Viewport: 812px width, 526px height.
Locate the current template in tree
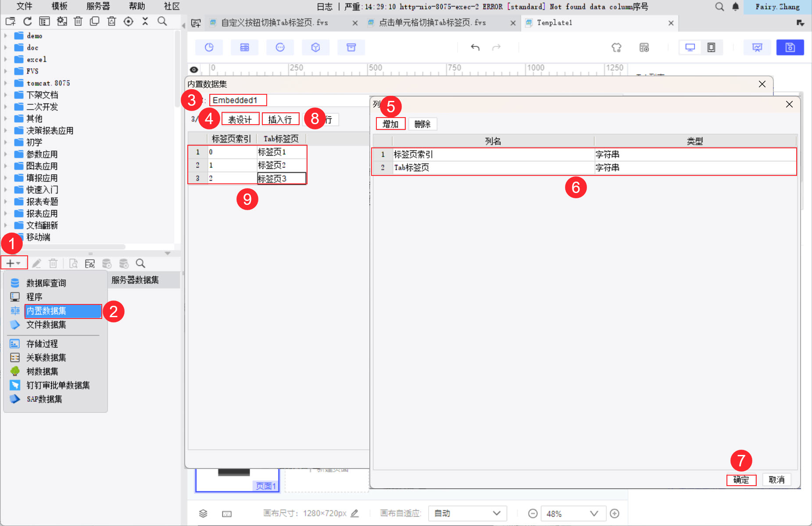pyautogui.click(x=128, y=21)
